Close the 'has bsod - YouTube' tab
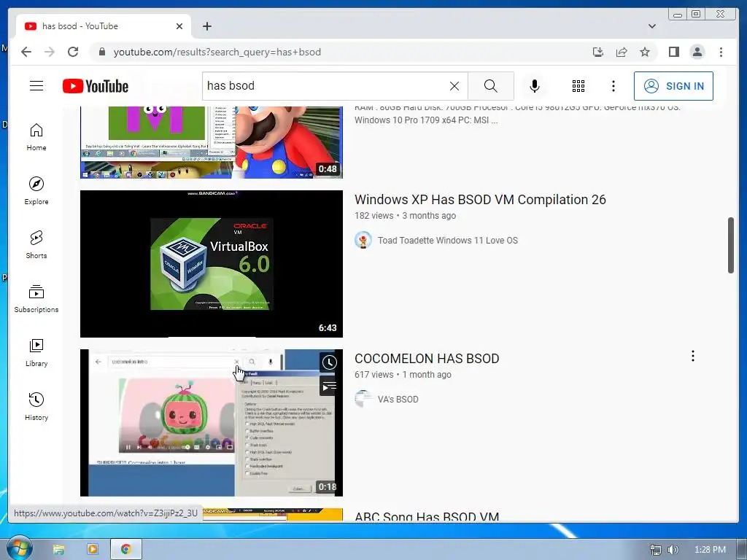 point(179,26)
